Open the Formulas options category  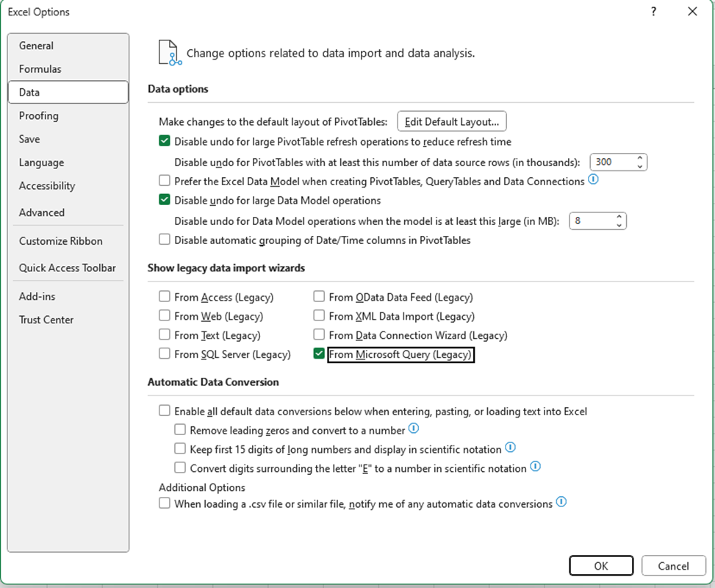[40, 69]
